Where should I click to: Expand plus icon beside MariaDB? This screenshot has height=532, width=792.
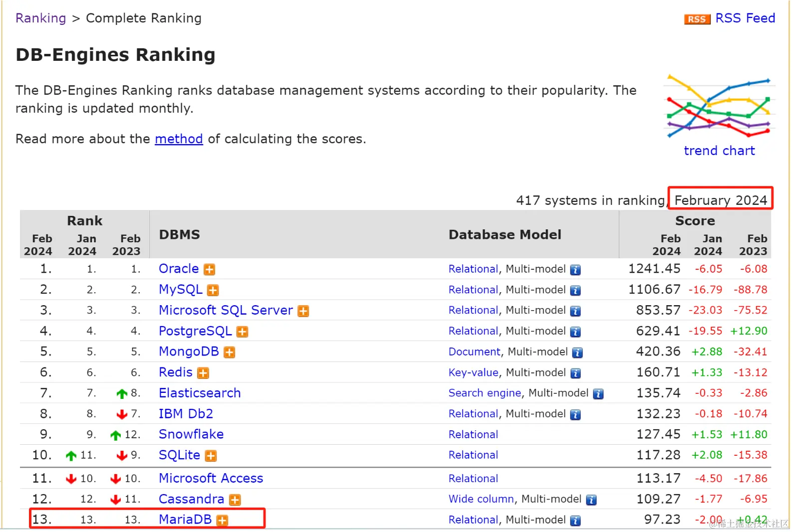coord(223,521)
